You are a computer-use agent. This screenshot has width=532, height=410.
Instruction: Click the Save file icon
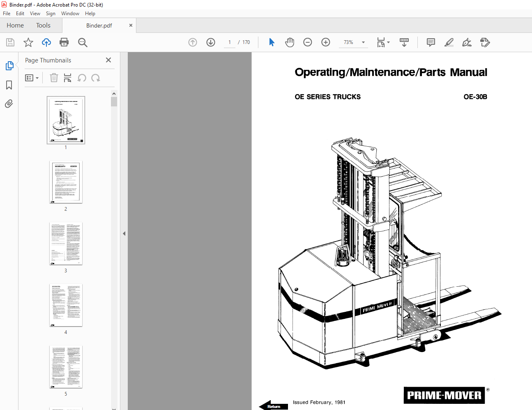10,42
